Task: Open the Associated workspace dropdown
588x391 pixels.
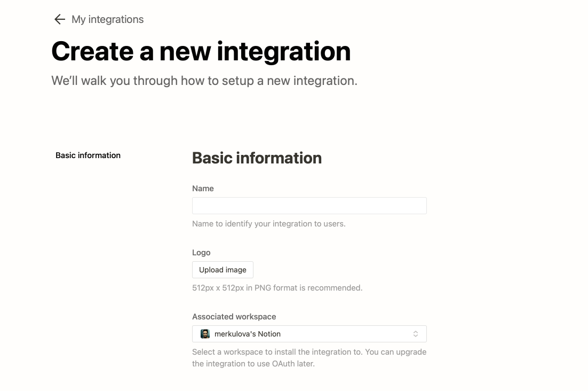Action: [x=309, y=334]
